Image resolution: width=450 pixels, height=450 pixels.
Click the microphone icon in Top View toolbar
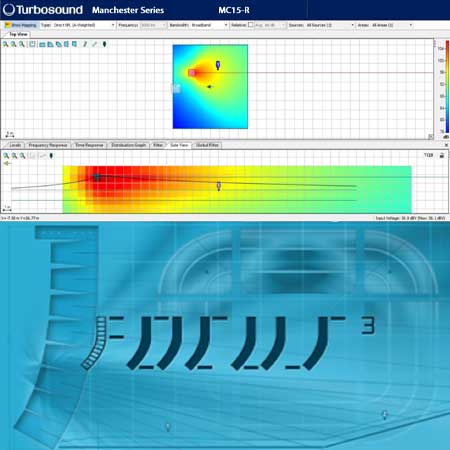pyautogui.click(x=104, y=44)
